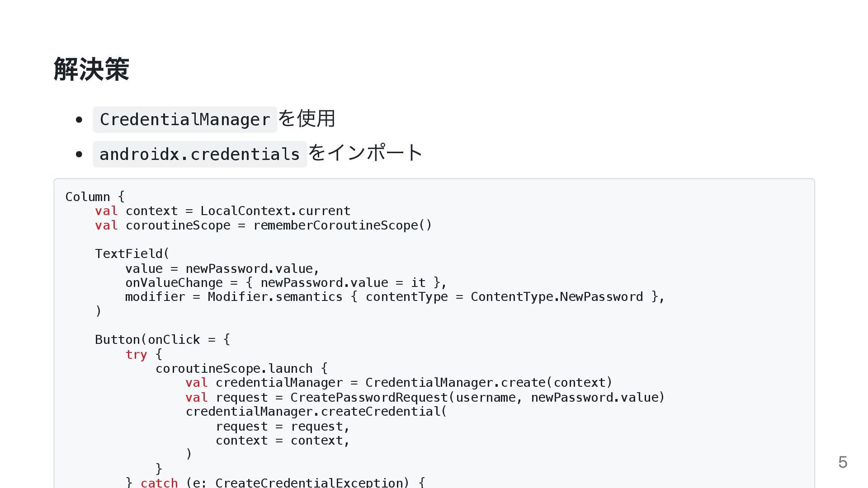Click the red 'catch' keyword
The image size is (868, 488).
pos(159,482)
